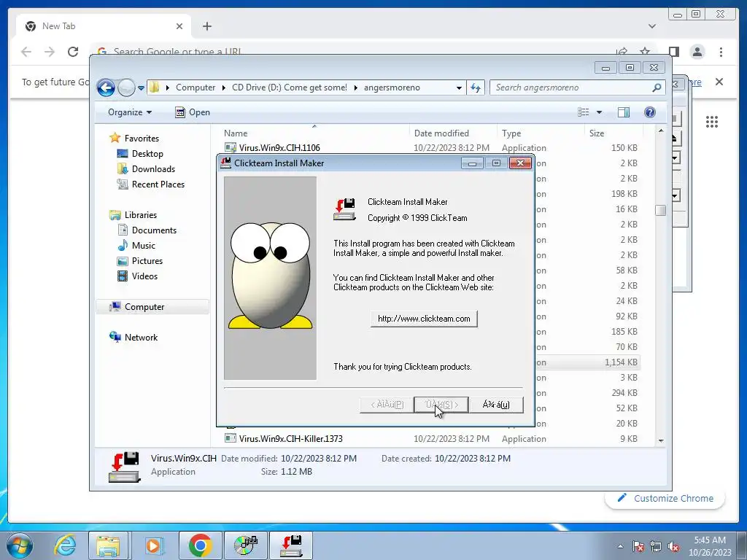The width and height of the screenshot is (747, 560).
Task: Close the New Tab tab in Chrome
Action: [x=179, y=26]
